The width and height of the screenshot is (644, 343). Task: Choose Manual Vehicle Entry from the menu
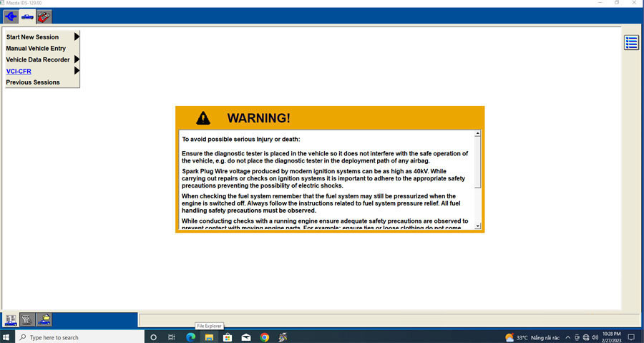tap(36, 48)
